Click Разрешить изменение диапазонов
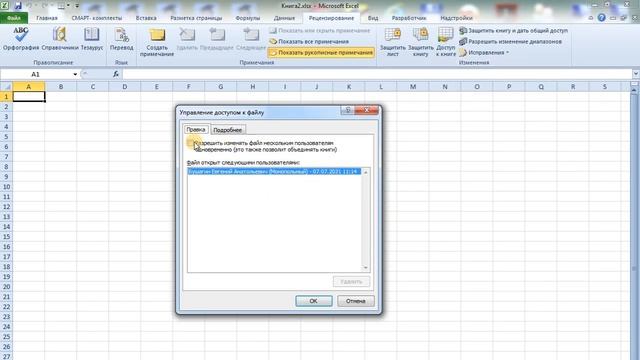Viewport: 640px width, 360px height. pos(510,42)
